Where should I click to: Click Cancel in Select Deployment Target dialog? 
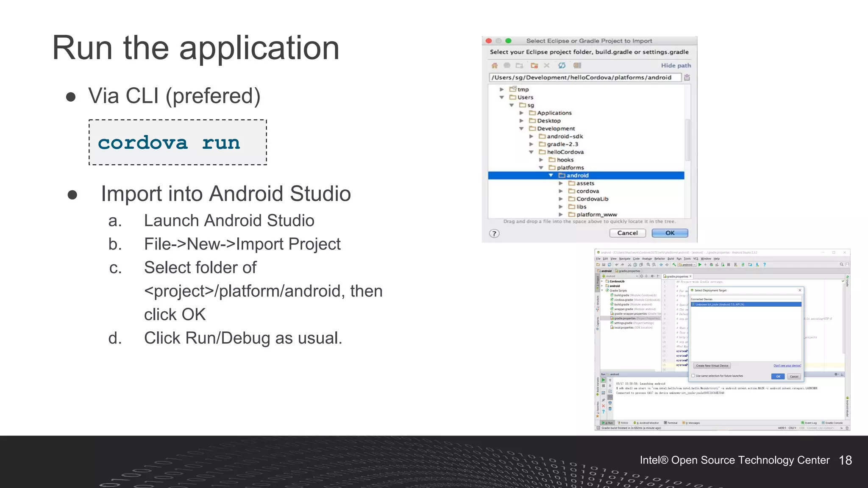click(794, 376)
